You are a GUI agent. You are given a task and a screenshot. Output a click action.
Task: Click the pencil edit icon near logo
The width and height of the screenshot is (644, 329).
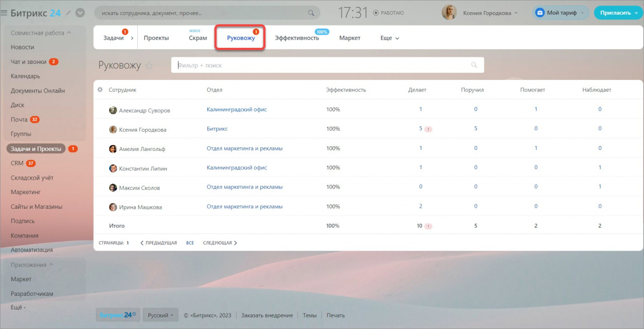pyautogui.click(x=68, y=13)
